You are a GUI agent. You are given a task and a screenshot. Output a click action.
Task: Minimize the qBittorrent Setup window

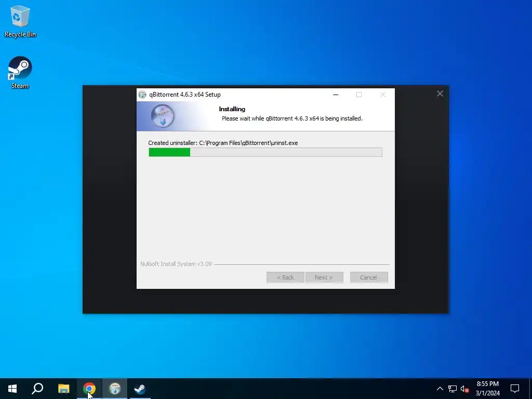tap(336, 95)
